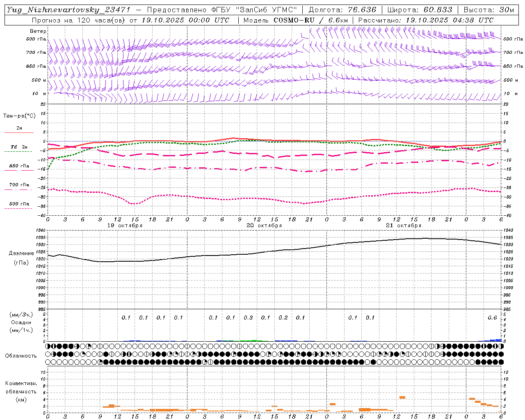
Task: Click the Модель COSMO-RU / 6.6км label
Action: [295, 20]
